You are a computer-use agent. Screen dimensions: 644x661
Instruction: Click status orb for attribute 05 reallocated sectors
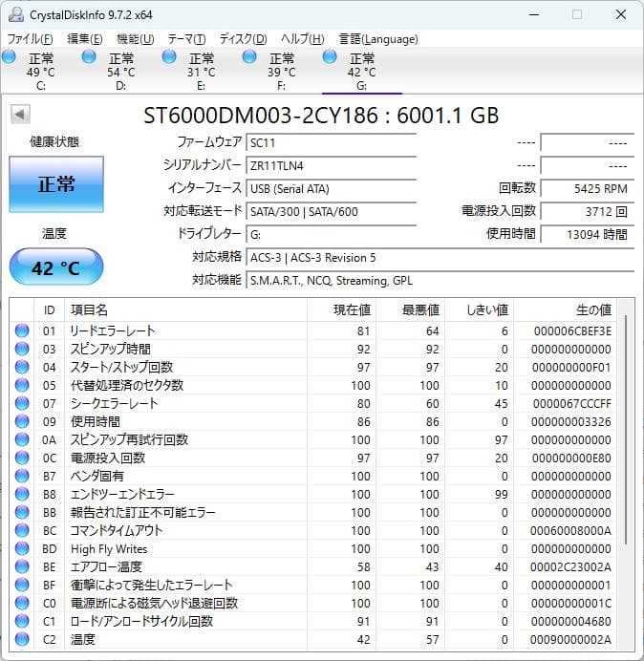[x=22, y=385]
